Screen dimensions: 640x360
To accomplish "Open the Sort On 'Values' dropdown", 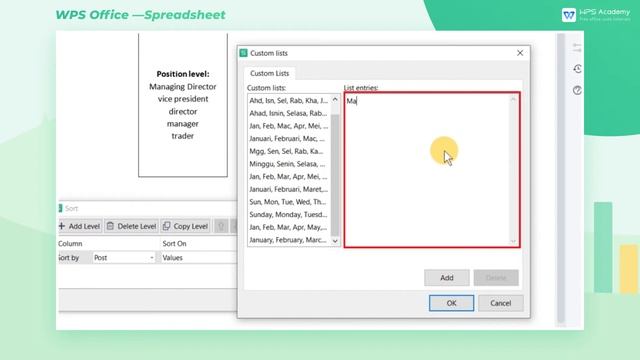I will 199,258.
